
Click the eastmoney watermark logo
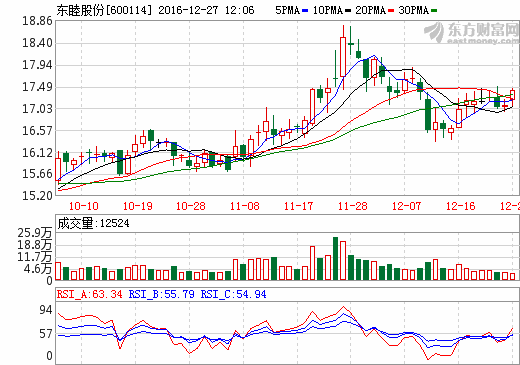pos(471,33)
